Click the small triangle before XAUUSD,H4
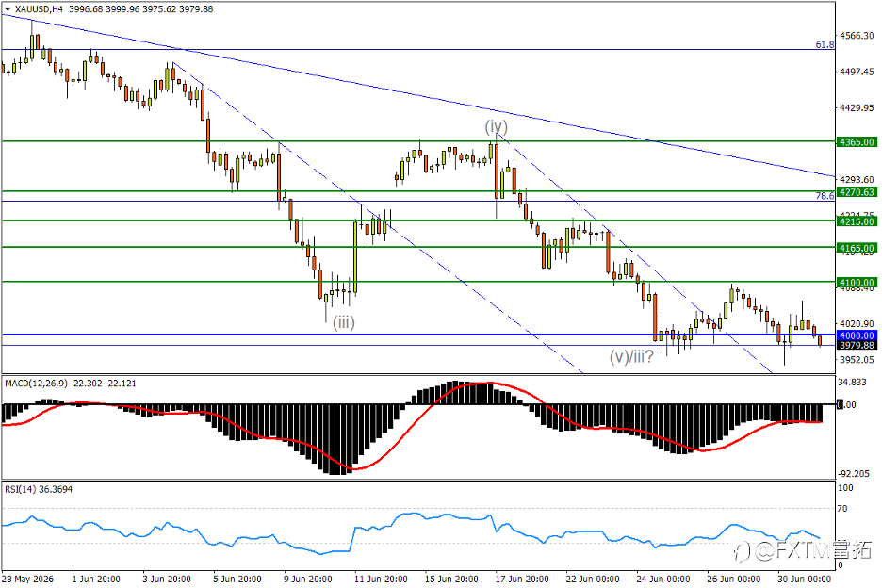This screenshot has height=588, width=882. pos(8,9)
